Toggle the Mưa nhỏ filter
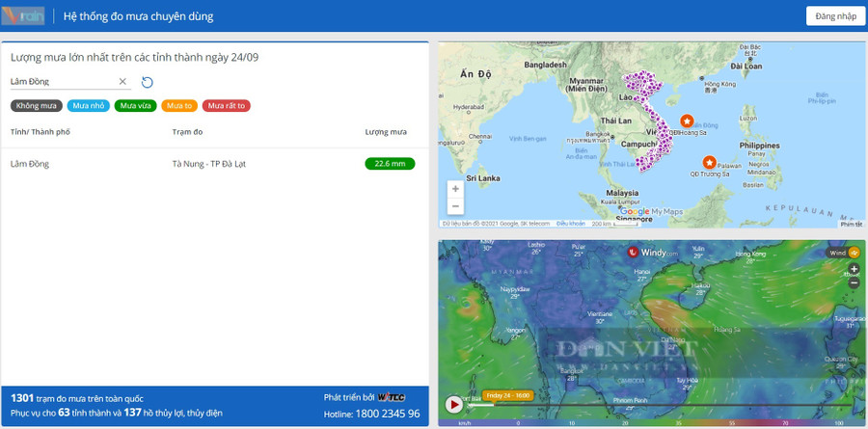The image size is (868, 429). [x=89, y=105]
